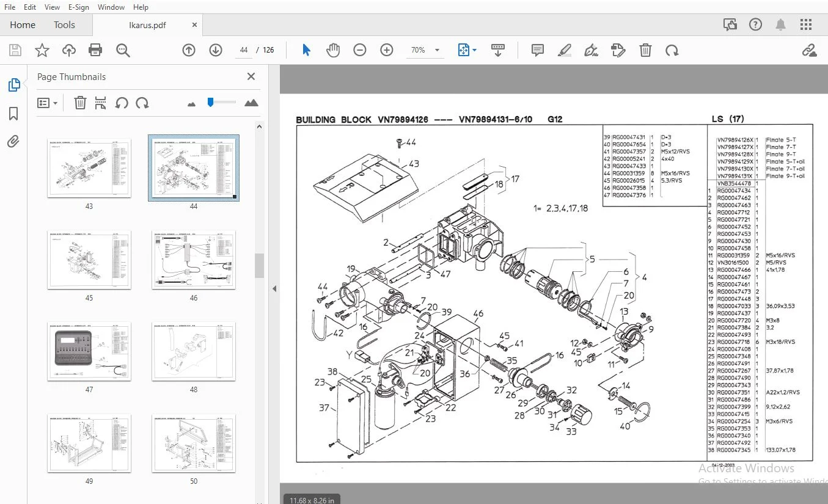Image resolution: width=828 pixels, height=504 pixels.
Task: Enlarge thumbnails with large mountain icon
Action: click(x=251, y=103)
